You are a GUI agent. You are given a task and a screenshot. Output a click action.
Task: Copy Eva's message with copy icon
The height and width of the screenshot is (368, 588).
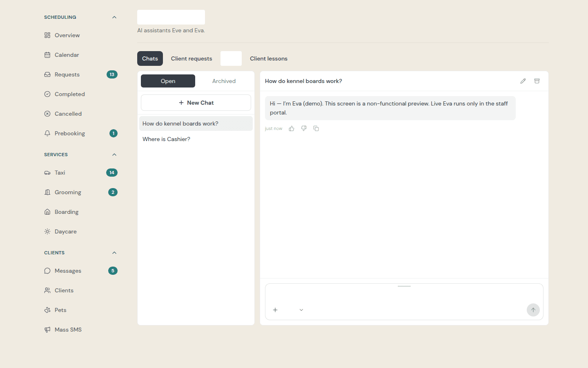tap(316, 128)
